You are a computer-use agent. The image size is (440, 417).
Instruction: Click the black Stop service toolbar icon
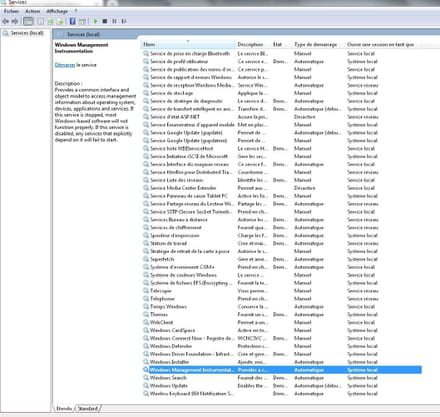click(x=105, y=21)
